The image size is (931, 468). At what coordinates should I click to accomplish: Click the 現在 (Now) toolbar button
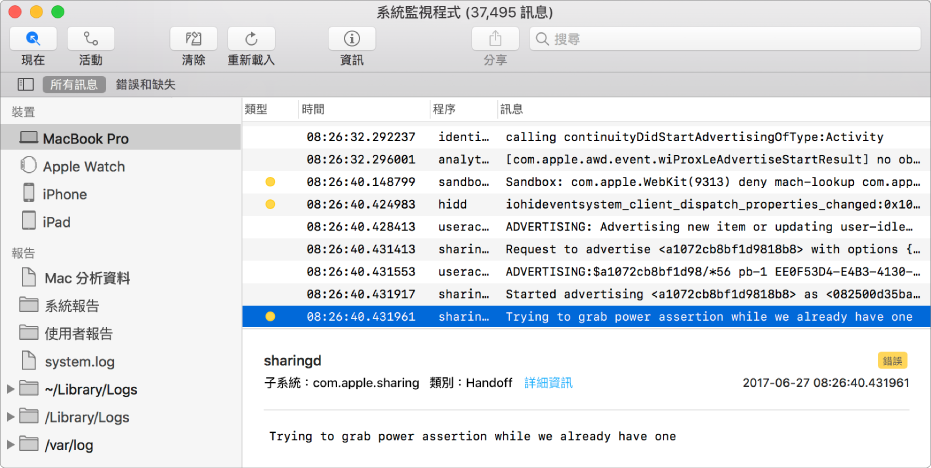point(33,39)
